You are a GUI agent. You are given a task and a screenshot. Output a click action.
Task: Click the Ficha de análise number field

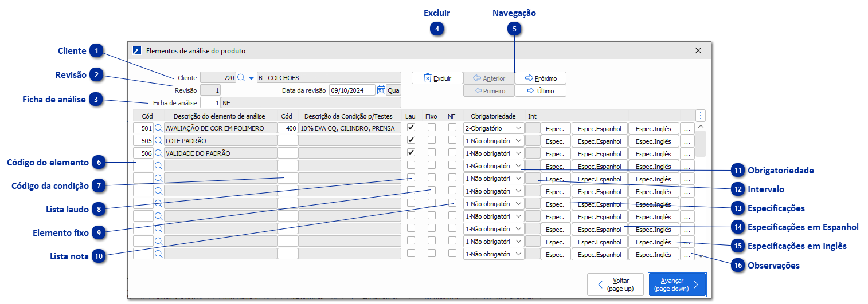pos(210,103)
